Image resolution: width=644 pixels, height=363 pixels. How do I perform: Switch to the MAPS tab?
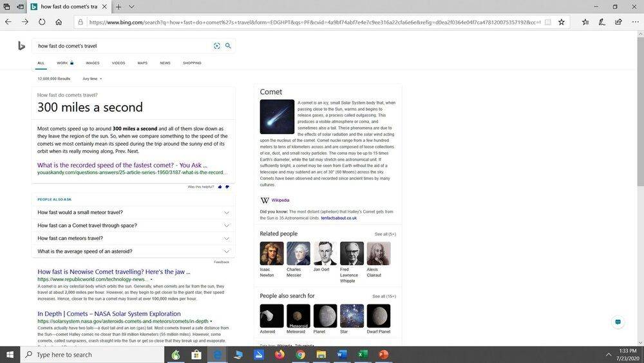pyautogui.click(x=142, y=63)
